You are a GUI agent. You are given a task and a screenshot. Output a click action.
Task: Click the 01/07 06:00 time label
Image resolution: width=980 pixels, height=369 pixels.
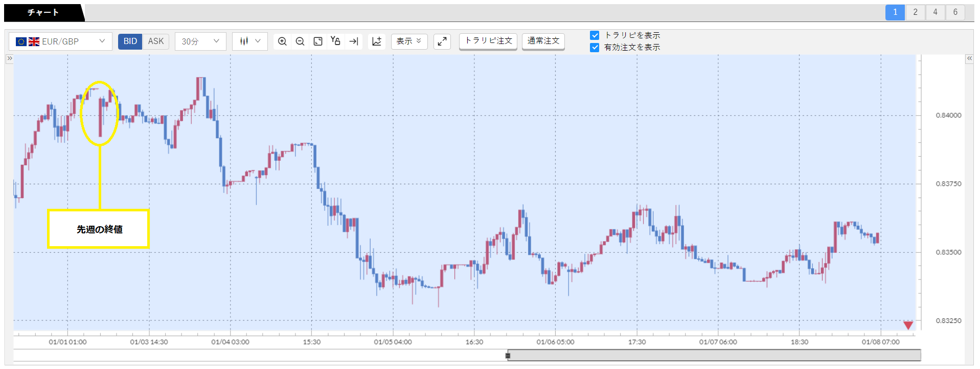coord(718,342)
